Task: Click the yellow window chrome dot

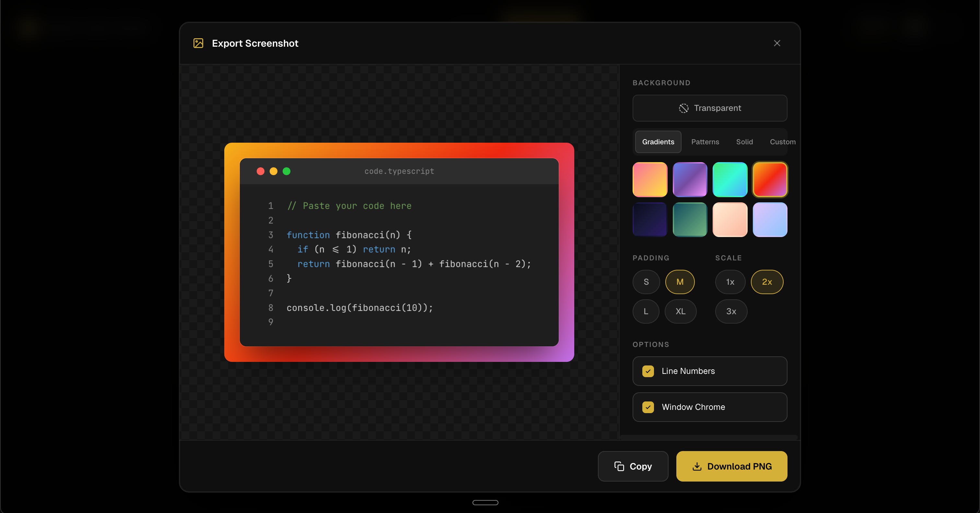Action: 274,171
